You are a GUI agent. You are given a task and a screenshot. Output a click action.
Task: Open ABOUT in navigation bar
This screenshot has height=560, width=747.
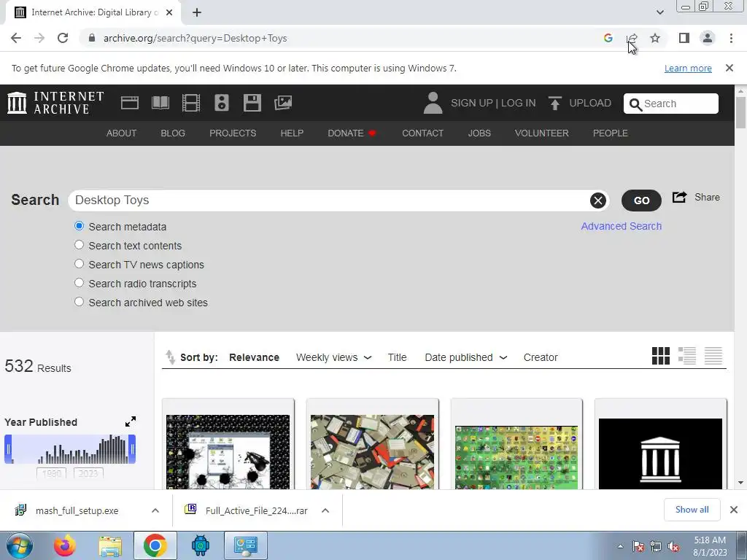pyautogui.click(x=122, y=133)
